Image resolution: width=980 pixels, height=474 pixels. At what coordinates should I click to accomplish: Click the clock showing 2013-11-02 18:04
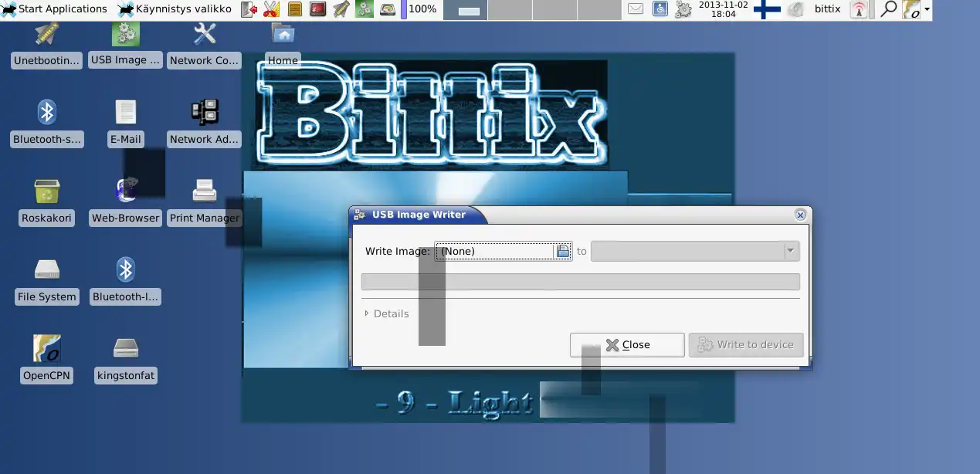723,9
